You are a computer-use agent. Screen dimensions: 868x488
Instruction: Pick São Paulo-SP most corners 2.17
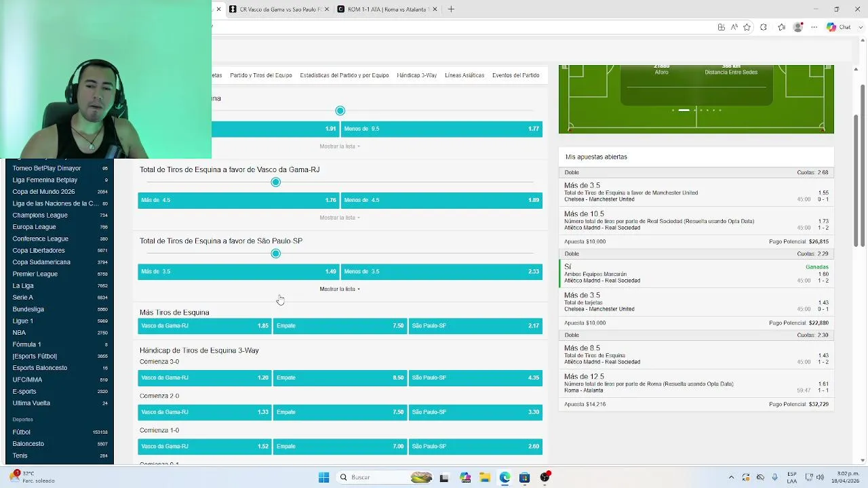coord(475,325)
